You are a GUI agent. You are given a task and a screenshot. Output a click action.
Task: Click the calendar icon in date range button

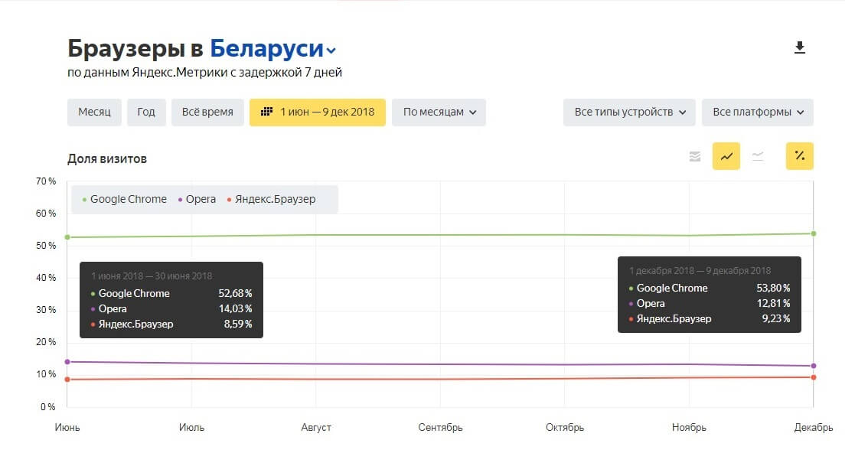point(267,111)
